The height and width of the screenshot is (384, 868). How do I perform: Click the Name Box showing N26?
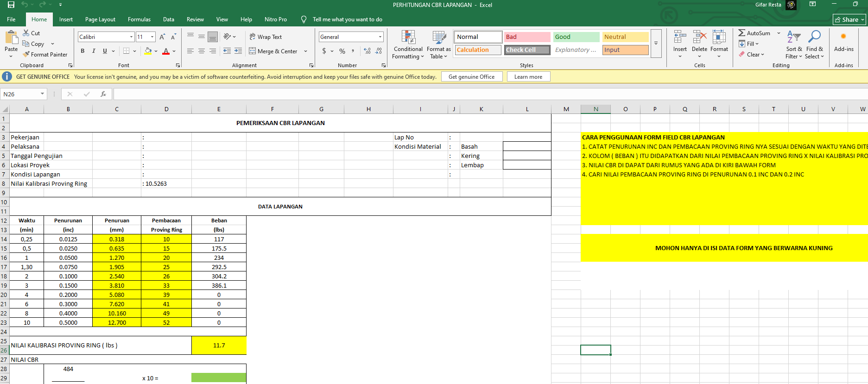click(21, 94)
